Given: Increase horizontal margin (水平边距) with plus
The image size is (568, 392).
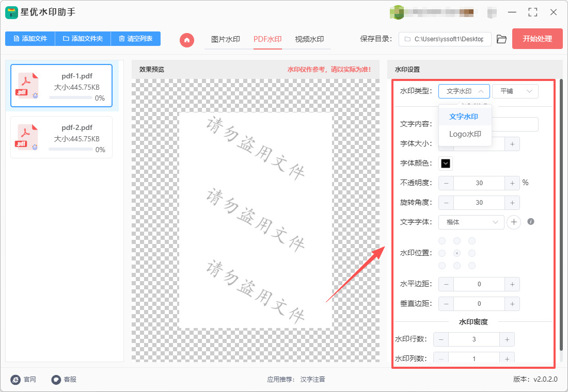Looking at the screenshot, I should 512,284.
